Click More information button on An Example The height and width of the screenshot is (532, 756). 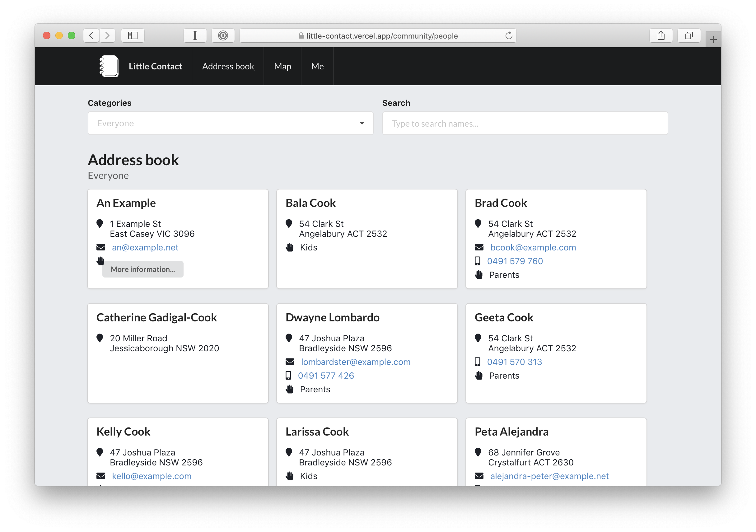point(142,269)
